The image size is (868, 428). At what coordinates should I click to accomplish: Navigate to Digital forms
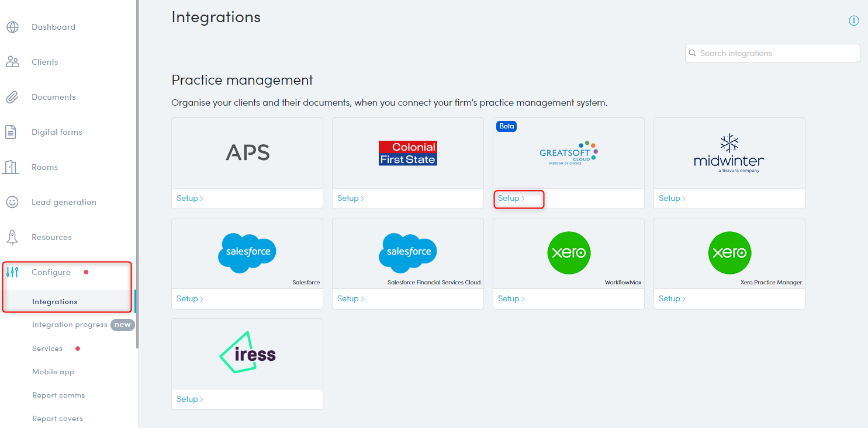coord(57,132)
